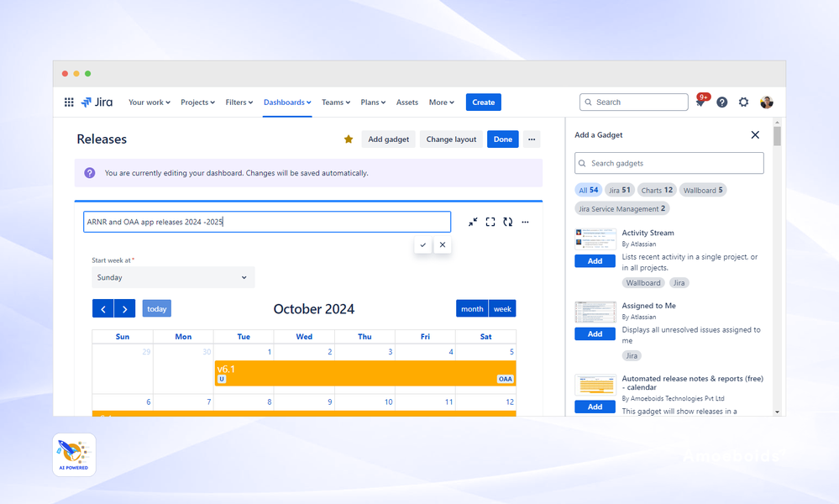839x504 pixels.
Task: Minimize the release calendar gadget
Action: pos(473,222)
